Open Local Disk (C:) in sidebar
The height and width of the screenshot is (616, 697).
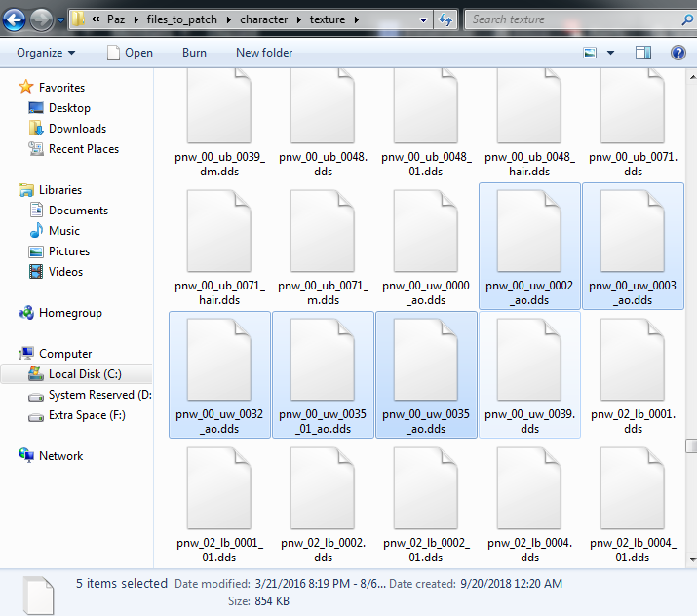point(85,374)
